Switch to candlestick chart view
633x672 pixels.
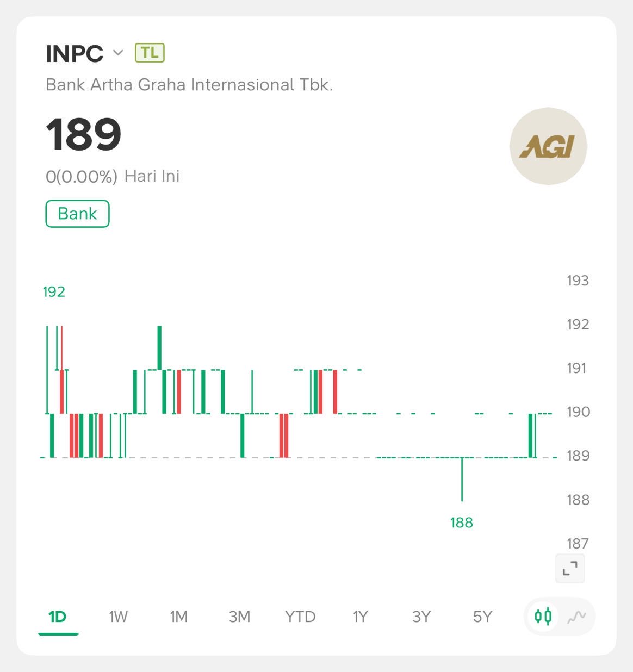click(543, 617)
